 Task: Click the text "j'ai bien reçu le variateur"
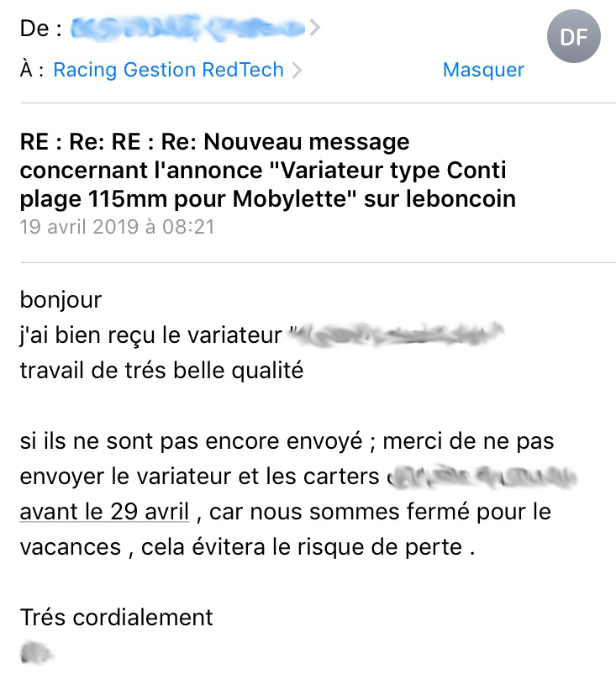[150, 336]
